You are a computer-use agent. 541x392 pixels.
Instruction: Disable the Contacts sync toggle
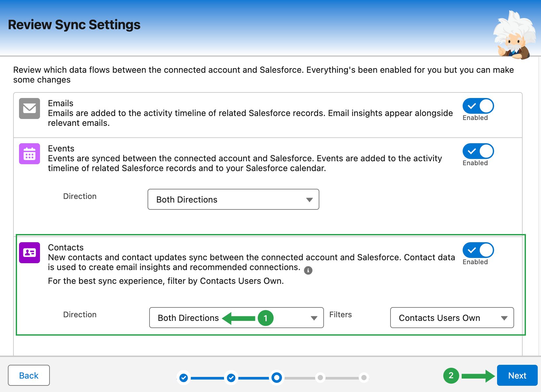click(x=478, y=250)
